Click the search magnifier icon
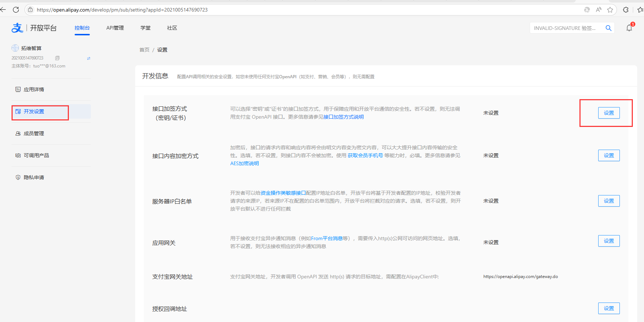 tap(608, 28)
